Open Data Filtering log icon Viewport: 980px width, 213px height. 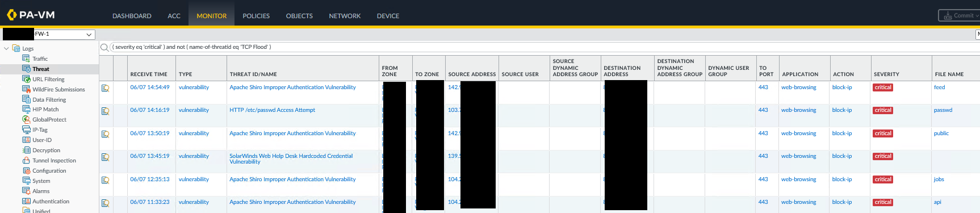(26, 99)
